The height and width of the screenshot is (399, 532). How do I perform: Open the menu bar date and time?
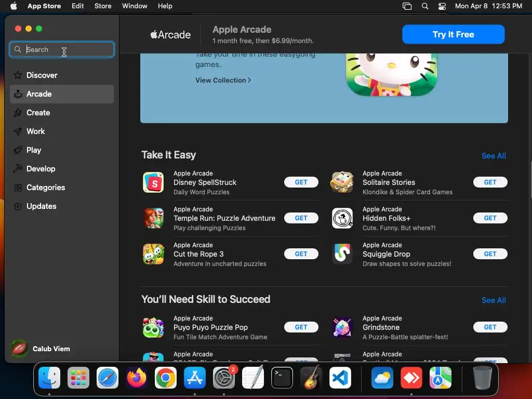point(488,6)
